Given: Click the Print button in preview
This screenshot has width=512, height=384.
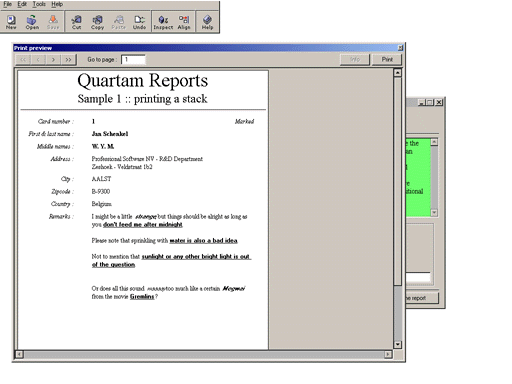Looking at the screenshot, I should click(x=387, y=59).
